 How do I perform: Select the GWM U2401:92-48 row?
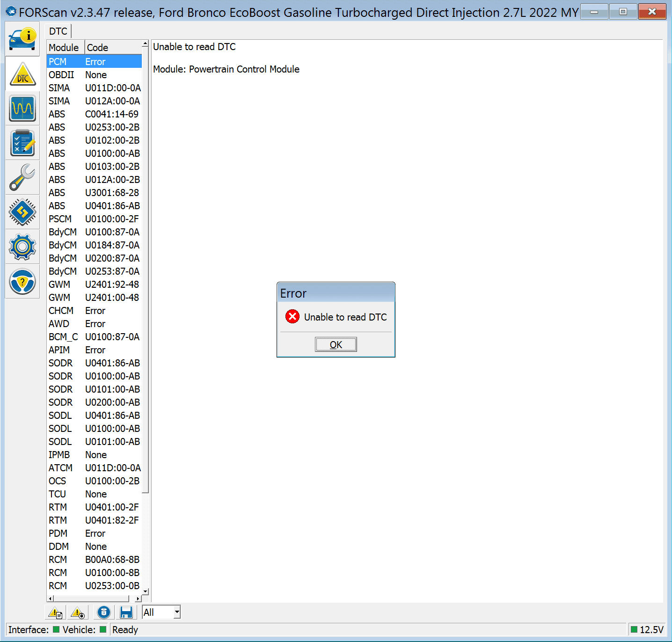tap(94, 285)
